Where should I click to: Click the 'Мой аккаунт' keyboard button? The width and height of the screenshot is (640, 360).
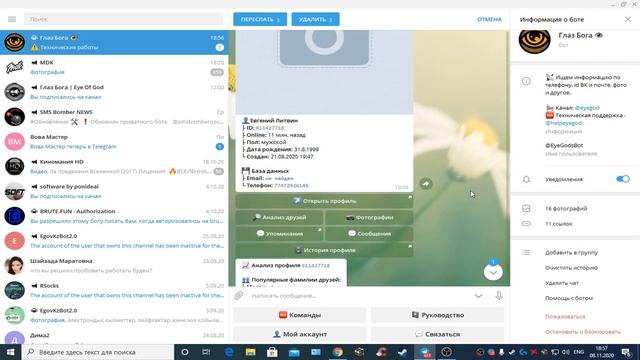point(300,334)
